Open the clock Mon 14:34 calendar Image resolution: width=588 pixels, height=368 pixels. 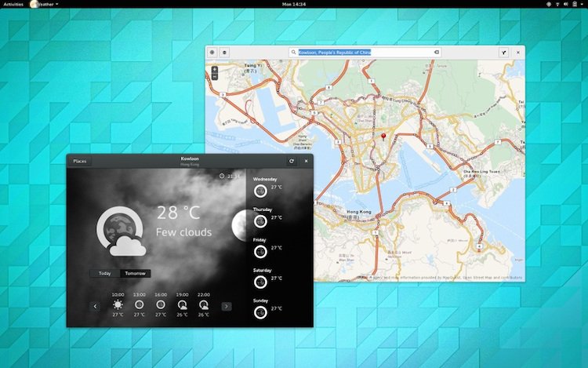[x=294, y=4]
